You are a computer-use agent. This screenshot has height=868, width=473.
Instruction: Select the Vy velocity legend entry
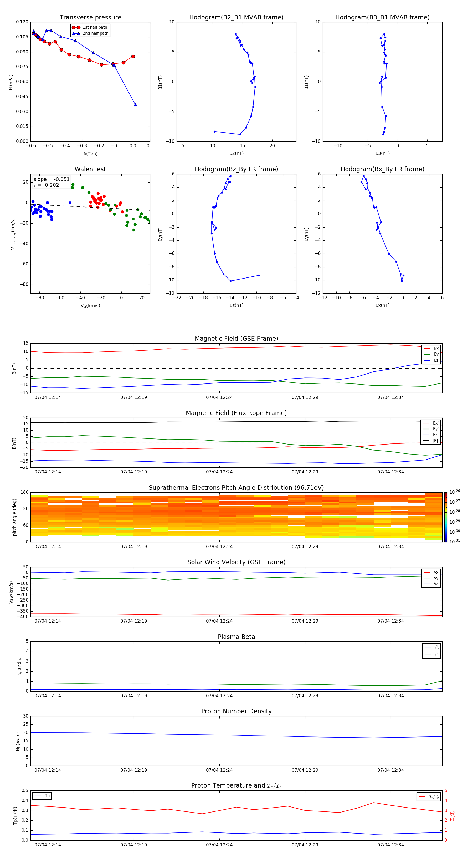tap(431, 578)
